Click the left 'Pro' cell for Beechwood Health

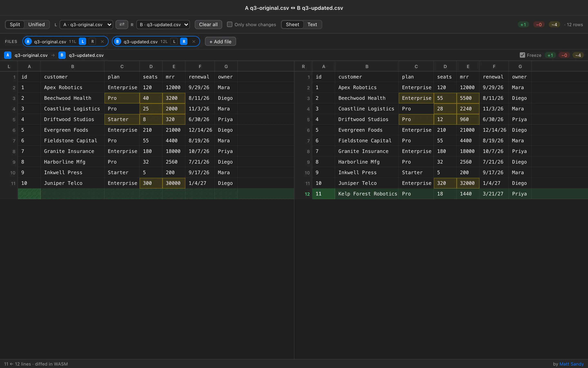[x=122, y=98]
